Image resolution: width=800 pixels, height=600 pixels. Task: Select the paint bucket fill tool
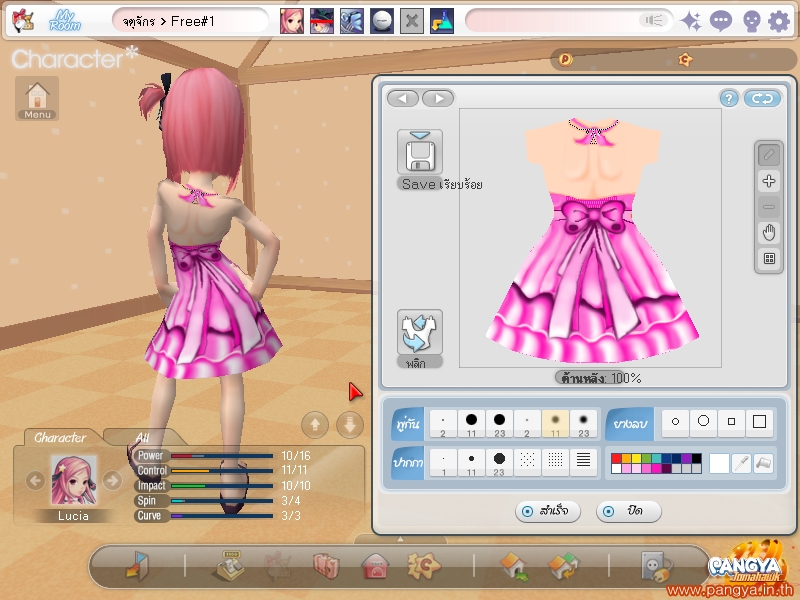click(x=763, y=463)
